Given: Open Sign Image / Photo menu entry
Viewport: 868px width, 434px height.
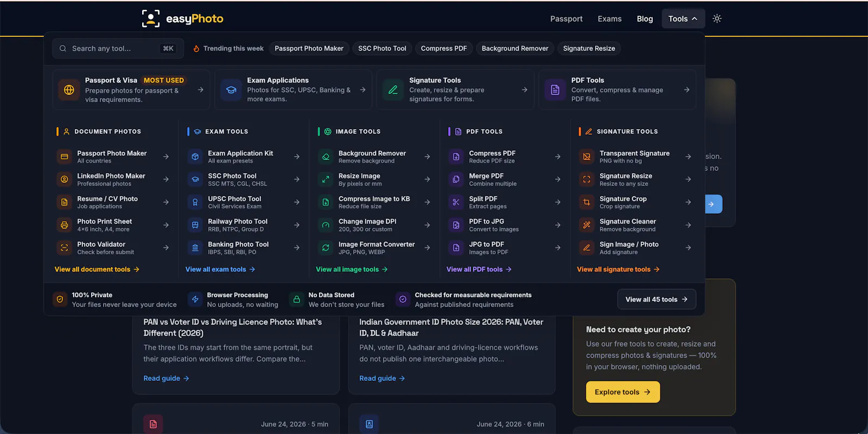Looking at the screenshot, I should [x=635, y=247].
